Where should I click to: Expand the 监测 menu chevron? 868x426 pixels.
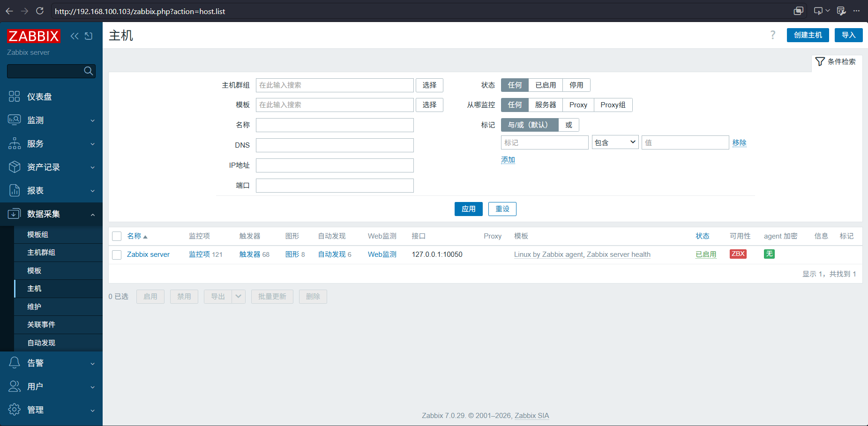(x=92, y=120)
